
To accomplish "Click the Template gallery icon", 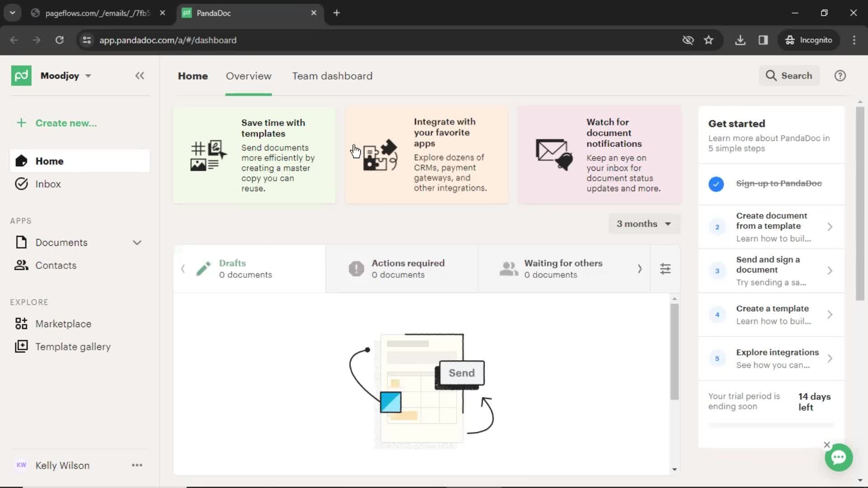I will click(21, 347).
